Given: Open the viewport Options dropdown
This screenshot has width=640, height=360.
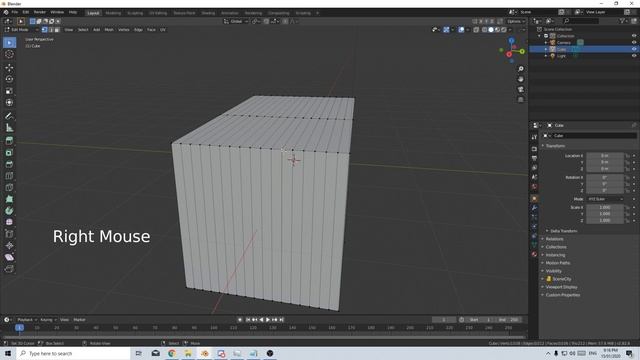Looking at the screenshot, I should pyautogui.click(x=516, y=21).
